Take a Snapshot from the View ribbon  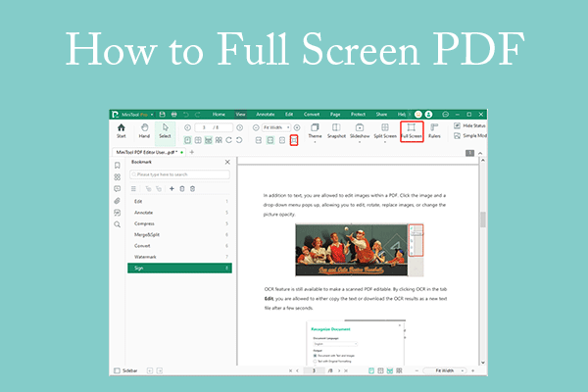(336, 131)
